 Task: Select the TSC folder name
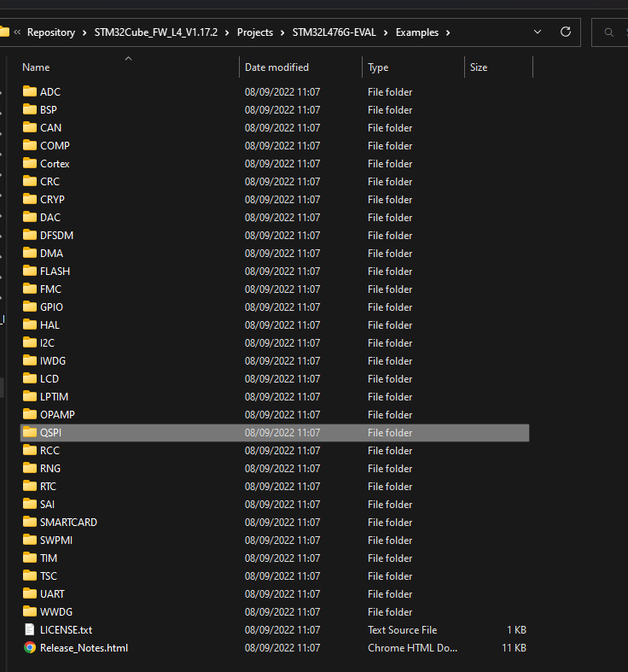pyautogui.click(x=49, y=576)
